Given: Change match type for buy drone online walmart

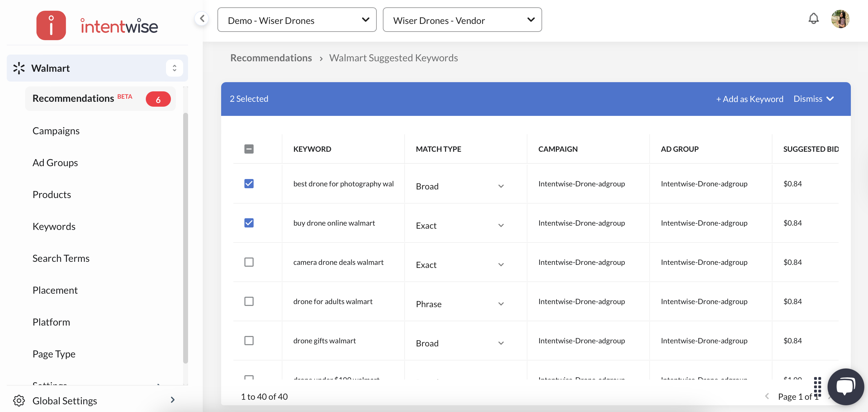Looking at the screenshot, I should (x=460, y=226).
